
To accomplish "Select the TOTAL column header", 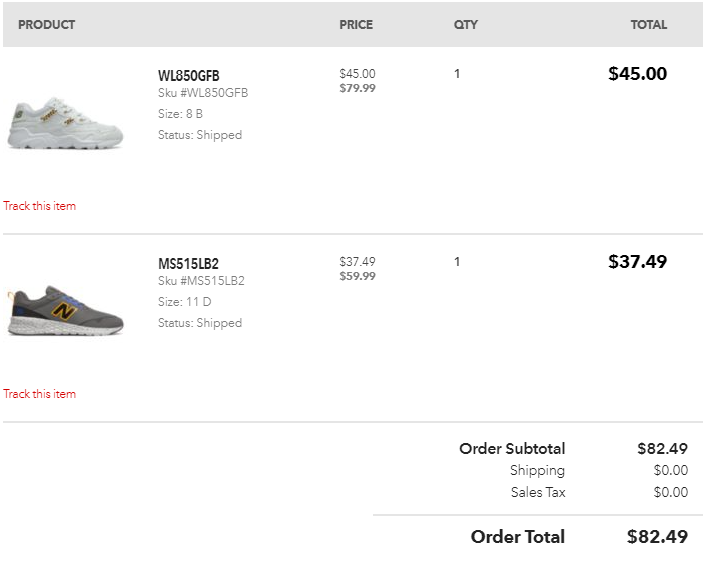I will point(648,25).
